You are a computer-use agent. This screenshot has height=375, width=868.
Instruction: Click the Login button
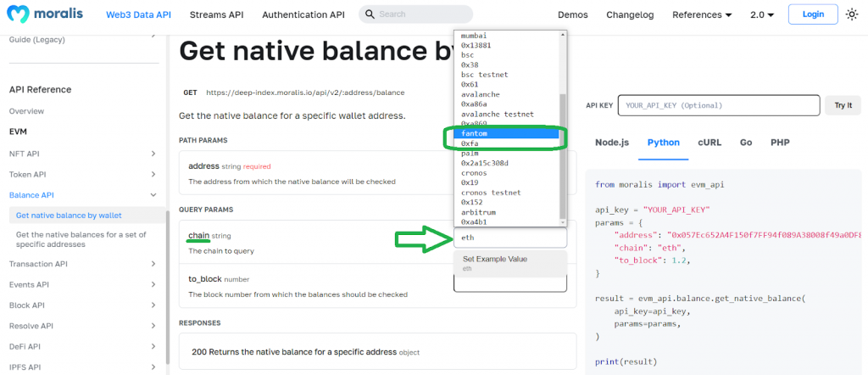(813, 14)
